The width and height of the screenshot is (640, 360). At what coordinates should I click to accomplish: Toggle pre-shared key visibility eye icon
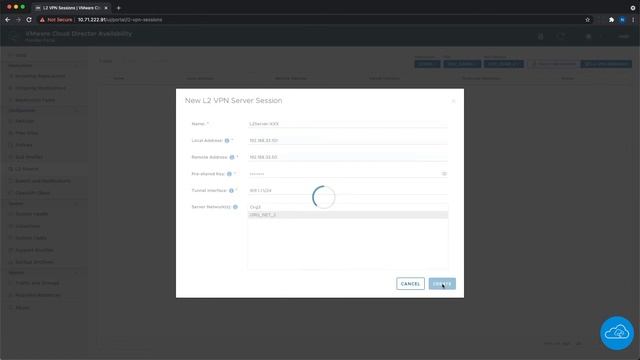tap(444, 174)
